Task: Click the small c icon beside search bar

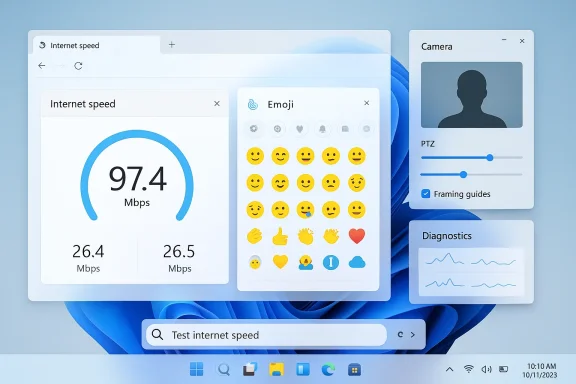Action: [x=400, y=335]
